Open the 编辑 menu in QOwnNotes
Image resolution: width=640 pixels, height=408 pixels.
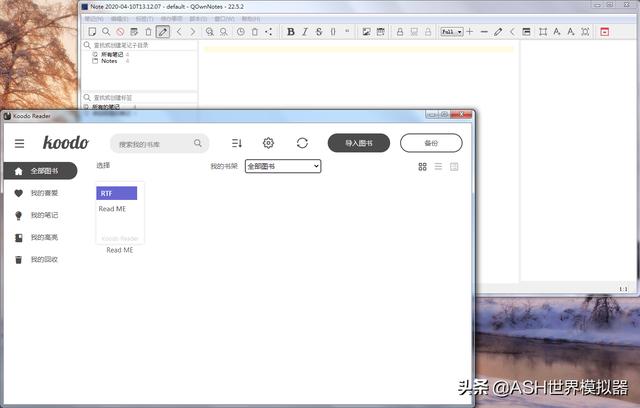coord(119,19)
